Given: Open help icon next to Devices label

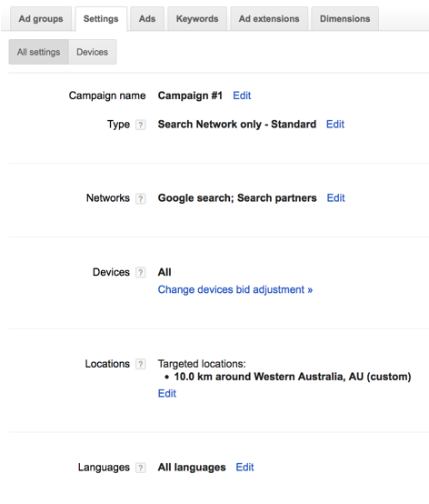Looking at the screenshot, I should click(140, 272).
